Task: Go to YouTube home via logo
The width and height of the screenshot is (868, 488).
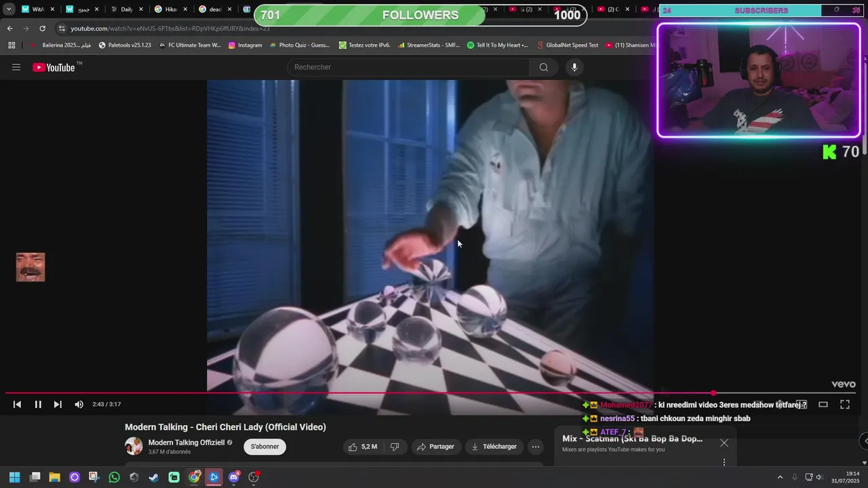Action: coord(54,67)
